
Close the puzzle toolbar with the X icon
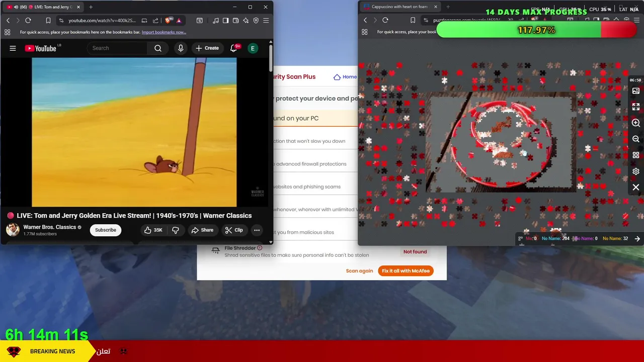(636, 188)
